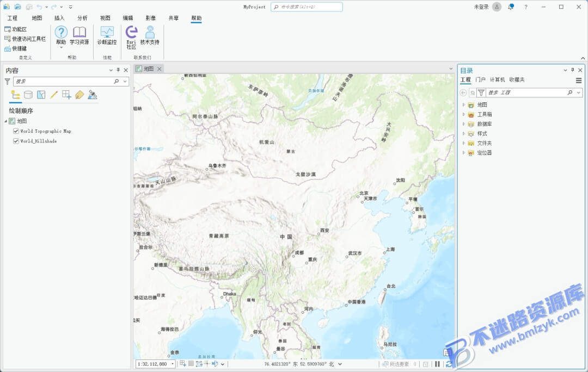Select list by data source icon
The height and width of the screenshot is (372, 588).
coord(28,95)
